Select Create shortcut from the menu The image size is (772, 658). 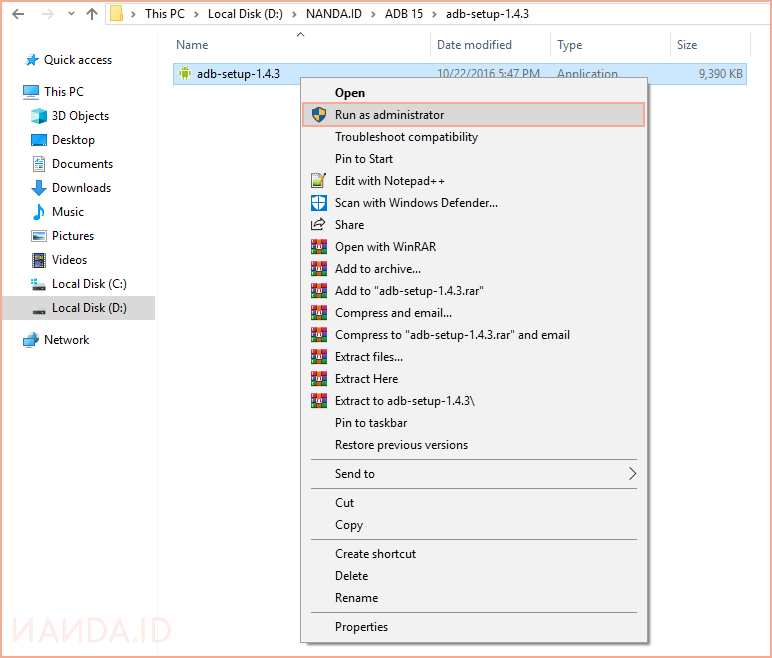pos(375,554)
